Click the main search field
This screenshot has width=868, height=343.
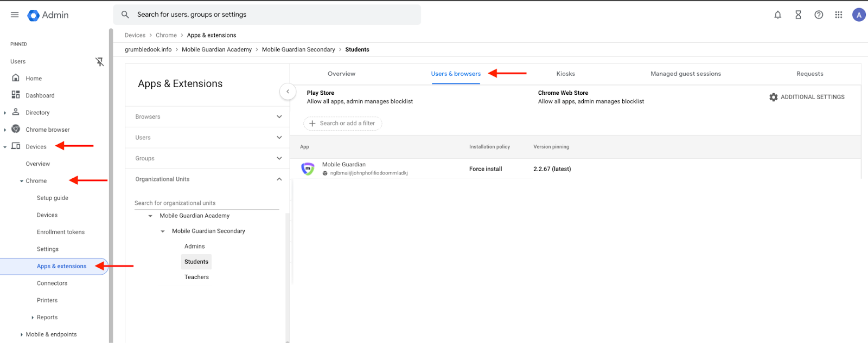[267, 15]
